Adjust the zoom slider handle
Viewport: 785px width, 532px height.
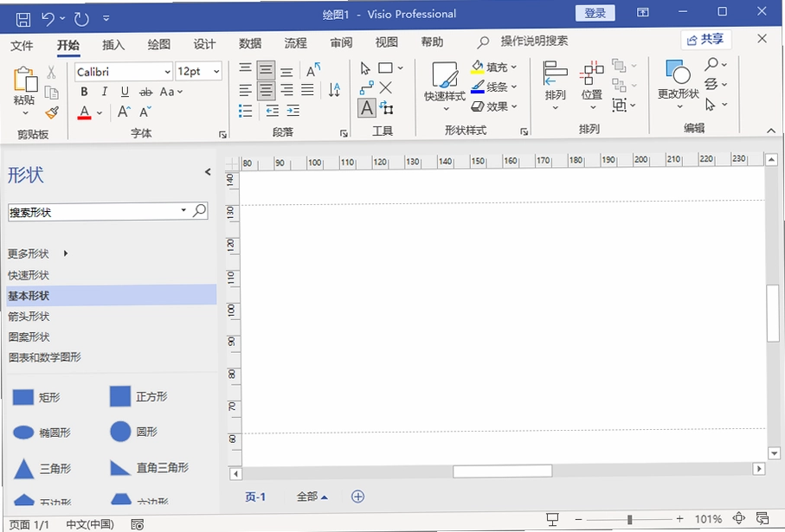(629, 520)
